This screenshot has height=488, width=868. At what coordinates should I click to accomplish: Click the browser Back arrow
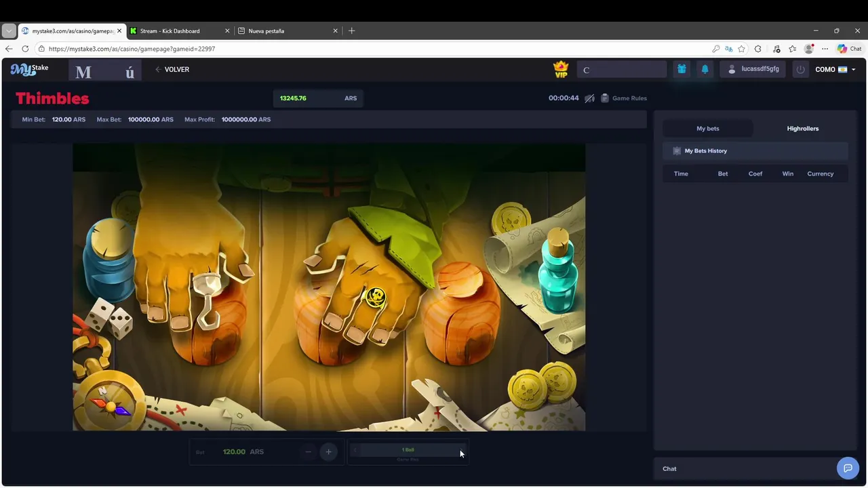[9, 49]
